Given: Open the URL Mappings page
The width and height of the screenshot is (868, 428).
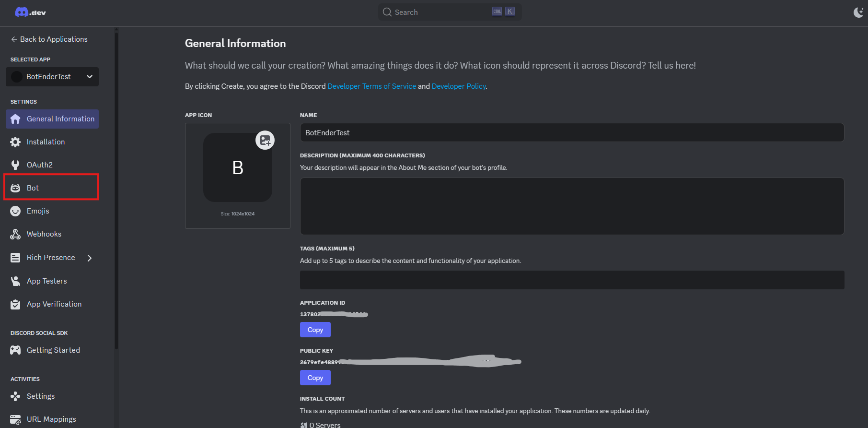Looking at the screenshot, I should pyautogui.click(x=52, y=419).
